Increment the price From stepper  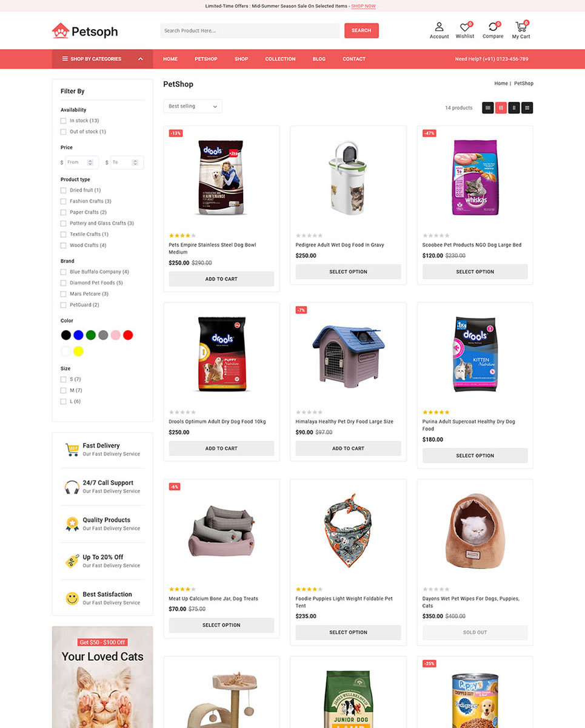[x=90, y=161]
